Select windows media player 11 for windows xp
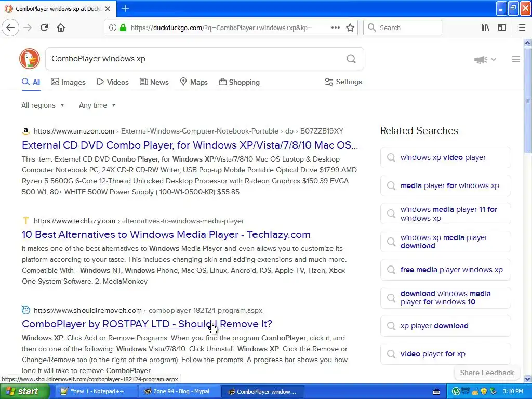532x399 pixels. point(445,214)
